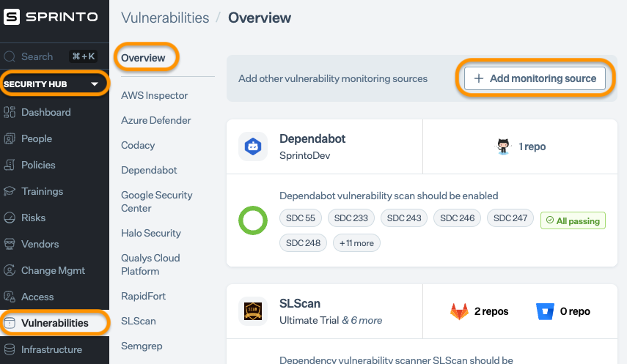Open the Policies section

coord(38,165)
